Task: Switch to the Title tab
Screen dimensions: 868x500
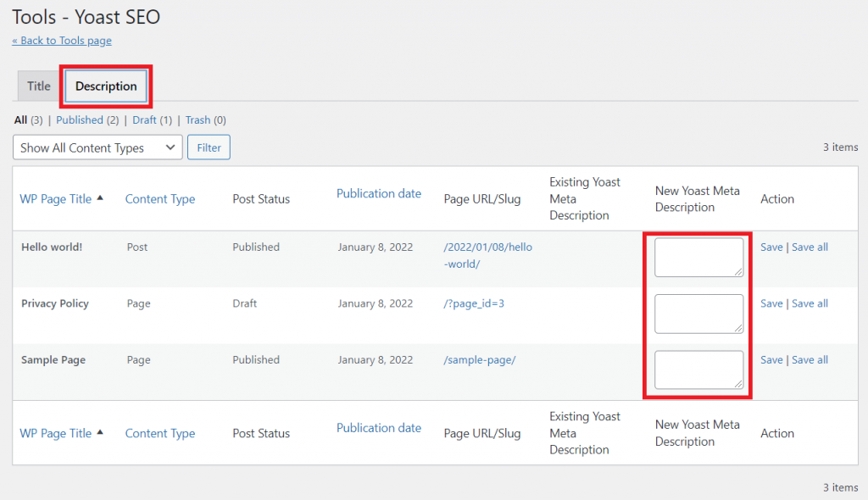Action: click(39, 86)
